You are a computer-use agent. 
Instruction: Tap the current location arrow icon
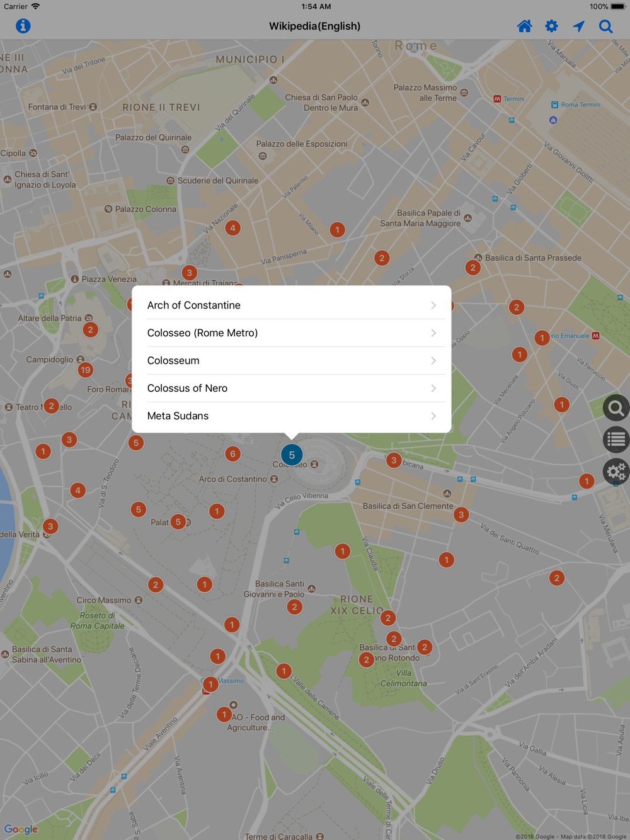pos(578,26)
